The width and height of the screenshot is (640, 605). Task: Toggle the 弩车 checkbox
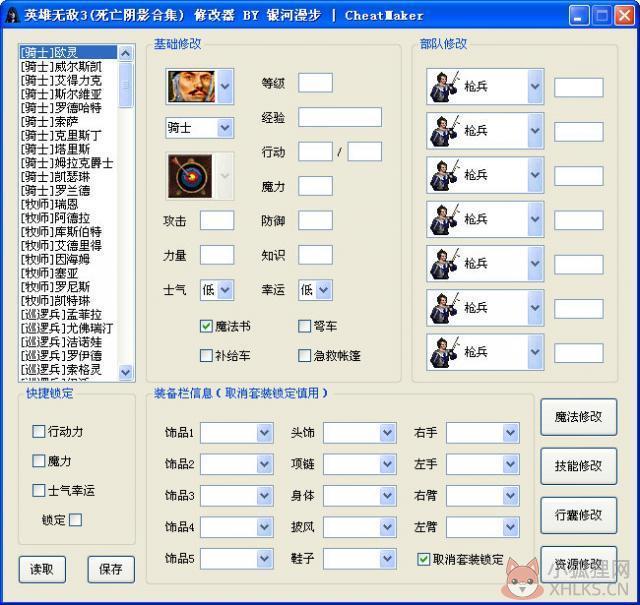304,326
